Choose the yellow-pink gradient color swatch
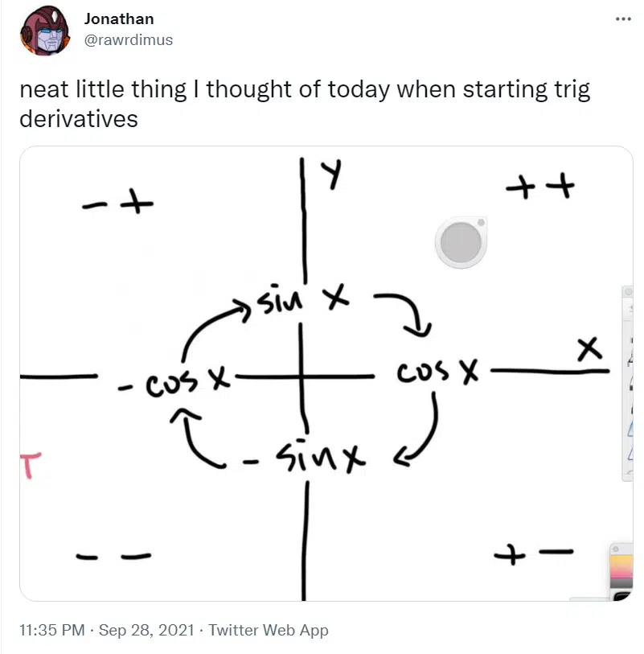644x654 pixels. (621, 566)
